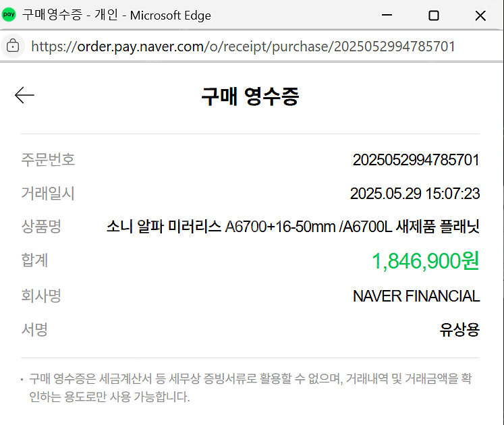Viewport: 504px width, 425px height.
Task: Click the 거래일시 label
Action: (x=48, y=193)
